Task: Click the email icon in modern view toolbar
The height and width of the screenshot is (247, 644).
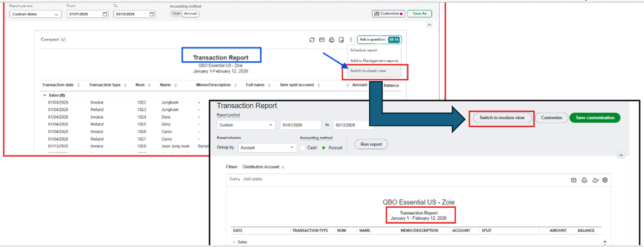Action: [322, 39]
